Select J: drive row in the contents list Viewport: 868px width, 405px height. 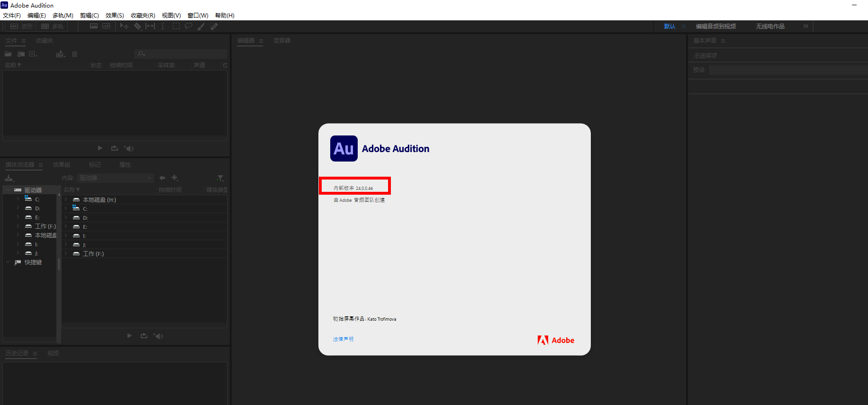click(x=145, y=244)
